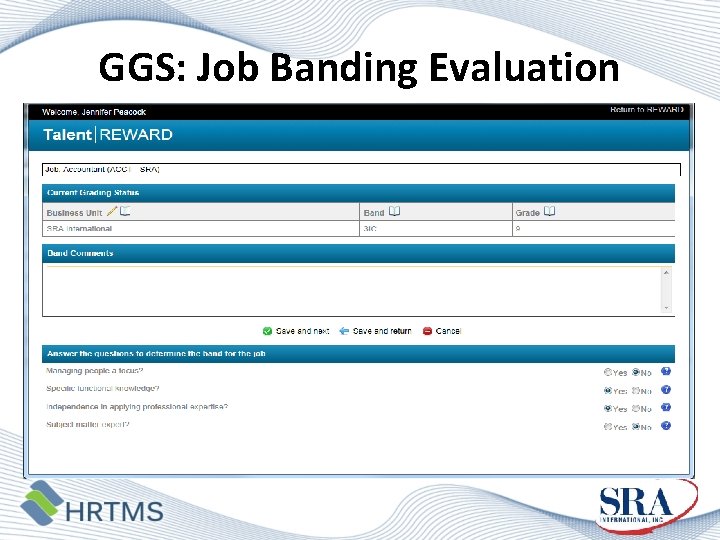Click the Grade value 9 cell
This screenshot has width=720, height=540.
[594, 229]
